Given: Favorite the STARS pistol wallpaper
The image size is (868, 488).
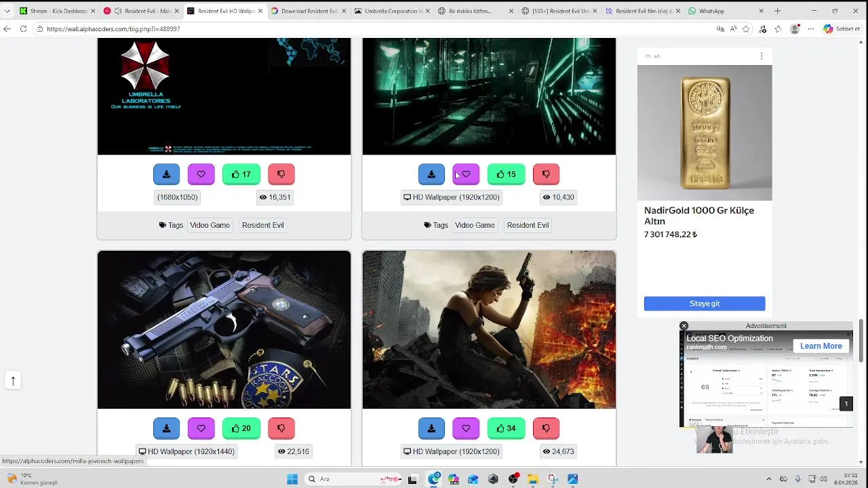Looking at the screenshot, I should pyautogui.click(x=201, y=428).
